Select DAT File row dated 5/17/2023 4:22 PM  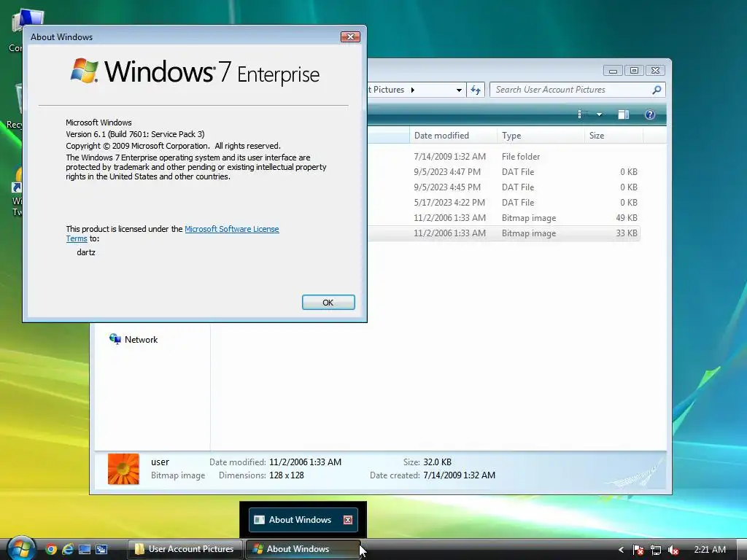[x=503, y=203]
